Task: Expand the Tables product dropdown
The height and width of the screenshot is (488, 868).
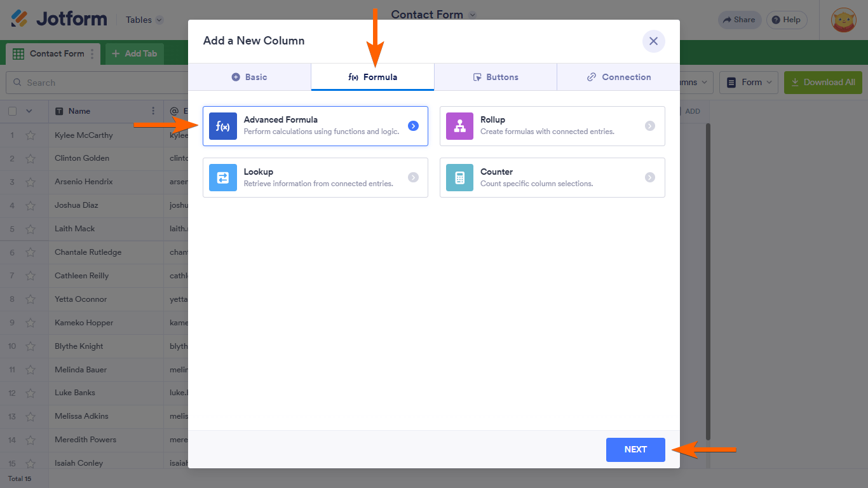Action: pyautogui.click(x=144, y=20)
